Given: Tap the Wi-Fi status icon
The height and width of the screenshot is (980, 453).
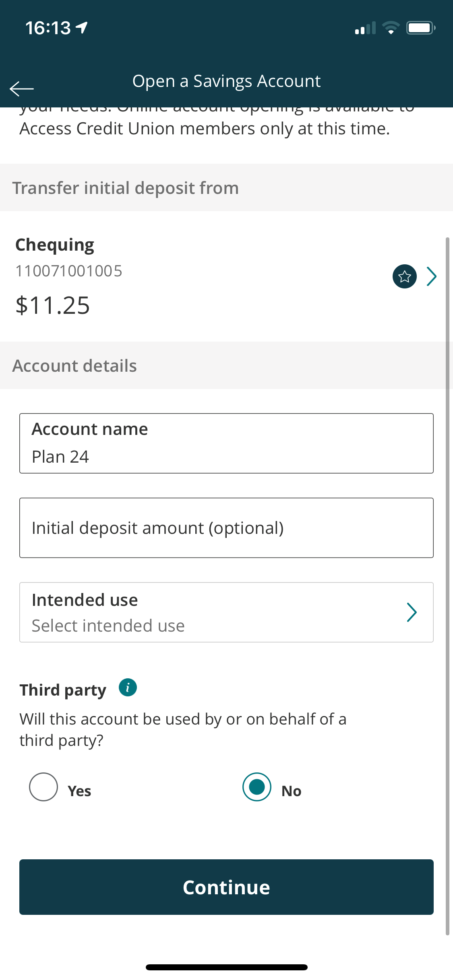Looking at the screenshot, I should click(390, 28).
